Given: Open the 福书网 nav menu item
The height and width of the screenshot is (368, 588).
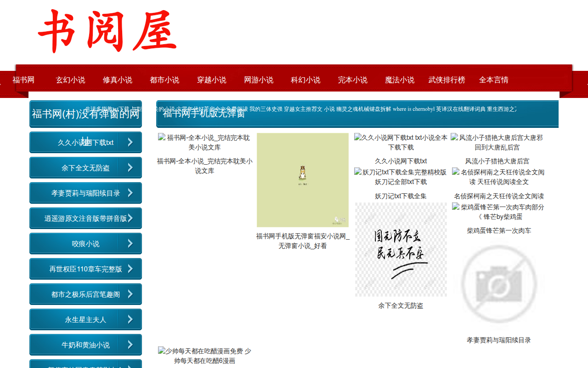Looking at the screenshot, I should point(23,80).
